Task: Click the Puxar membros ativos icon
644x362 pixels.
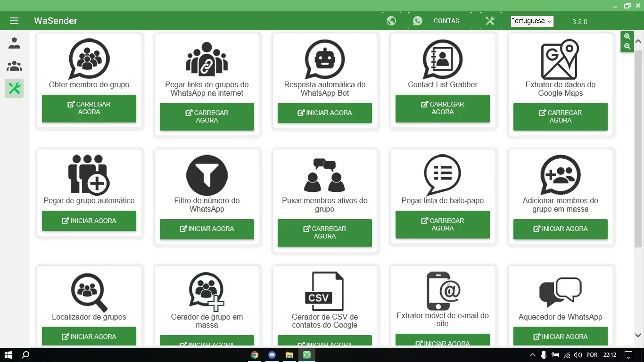Action: pos(325,175)
